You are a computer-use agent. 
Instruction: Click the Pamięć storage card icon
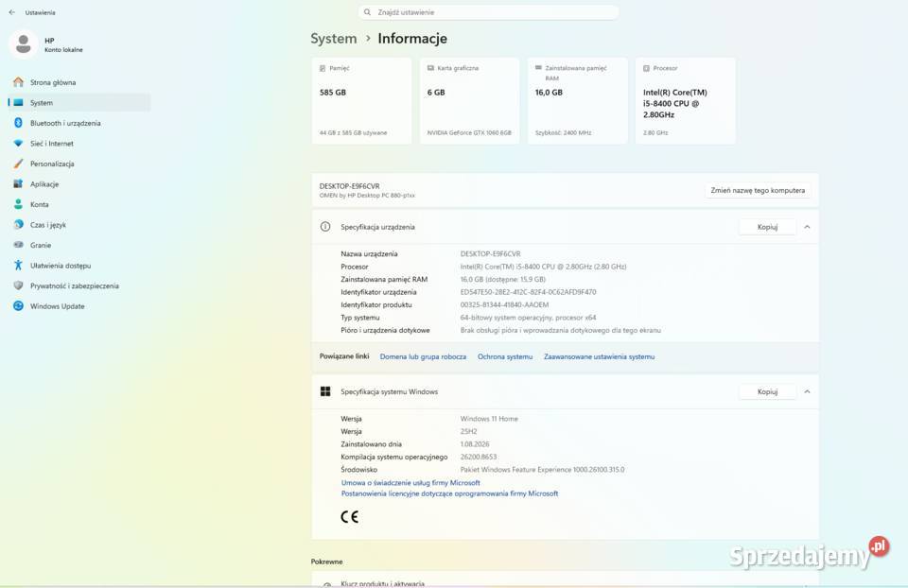323,68
